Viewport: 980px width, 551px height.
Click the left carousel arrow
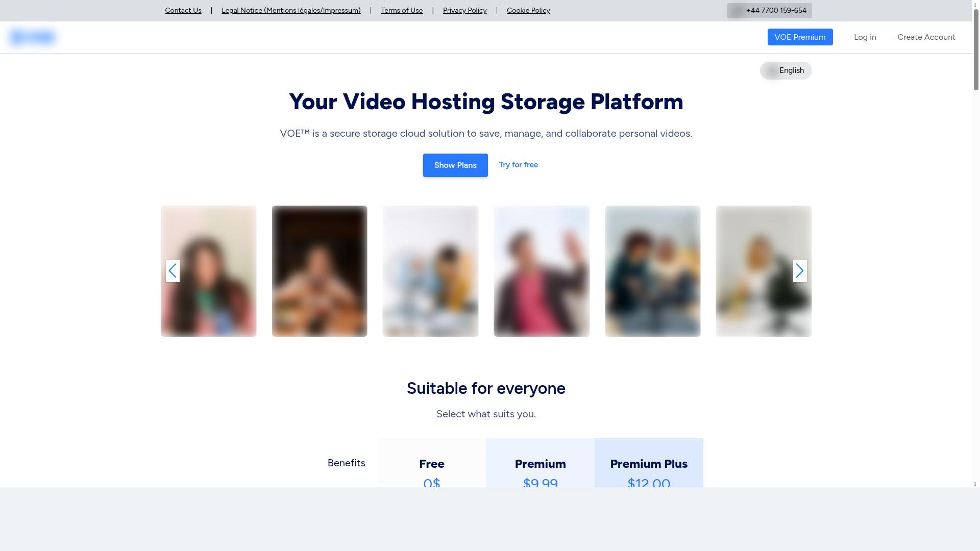(173, 271)
